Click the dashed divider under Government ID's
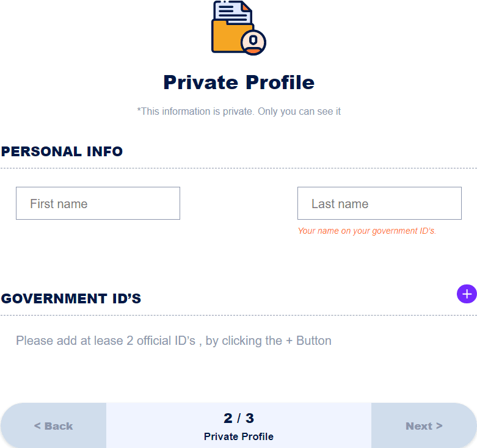The width and height of the screenshot is (477, 448). 238,316
